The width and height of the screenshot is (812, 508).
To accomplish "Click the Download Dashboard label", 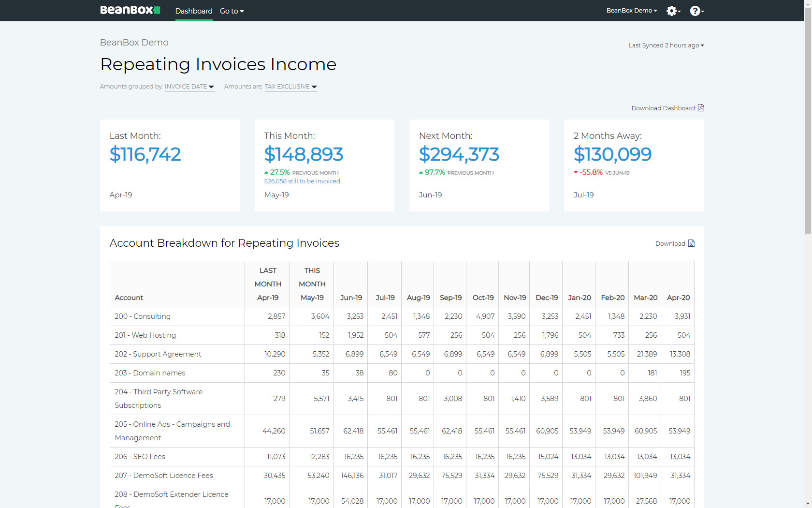I will (x=663, y=108).
